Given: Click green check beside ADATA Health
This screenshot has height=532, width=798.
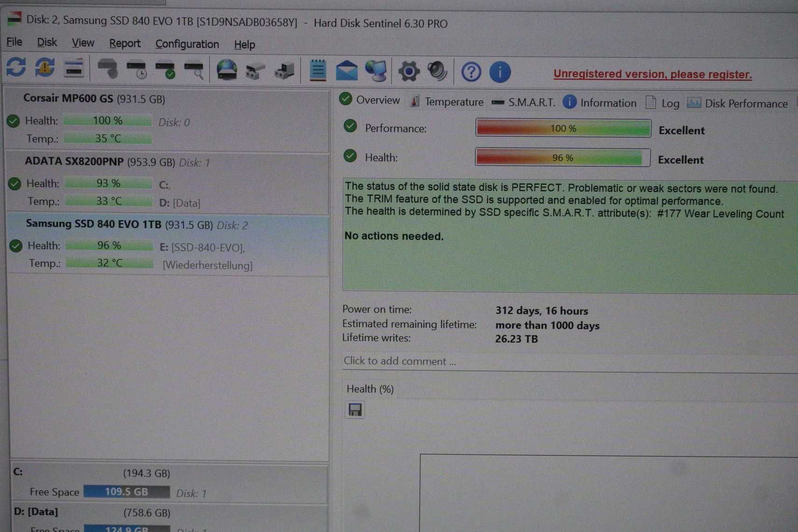Looking at the screenshot, I should 14,183.
